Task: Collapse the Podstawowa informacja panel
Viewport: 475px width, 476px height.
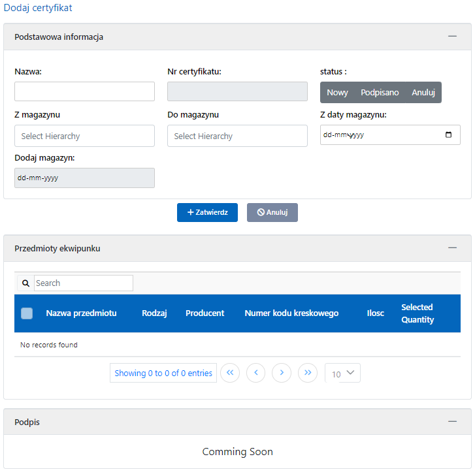Action: 452,37
